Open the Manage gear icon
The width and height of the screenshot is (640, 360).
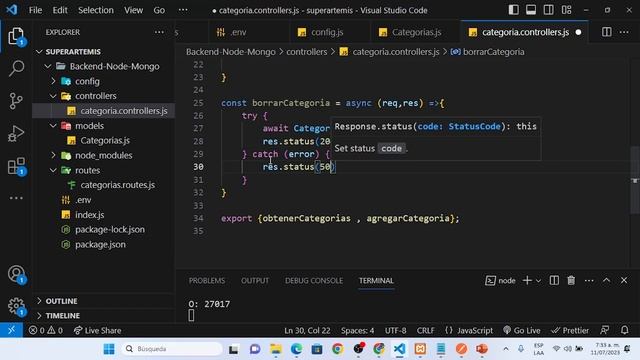[x=16, y=306]
